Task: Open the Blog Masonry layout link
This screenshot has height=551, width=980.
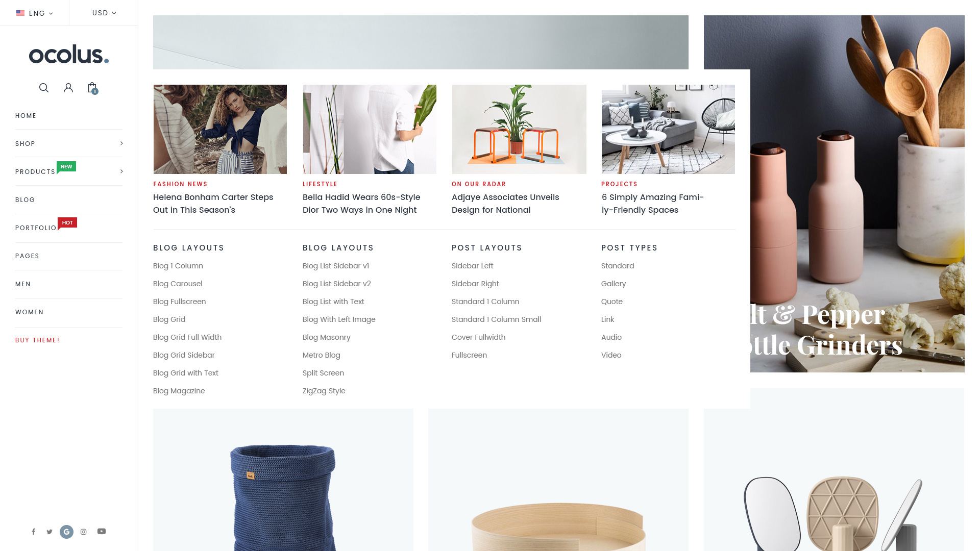Action: tap(326, 337)
